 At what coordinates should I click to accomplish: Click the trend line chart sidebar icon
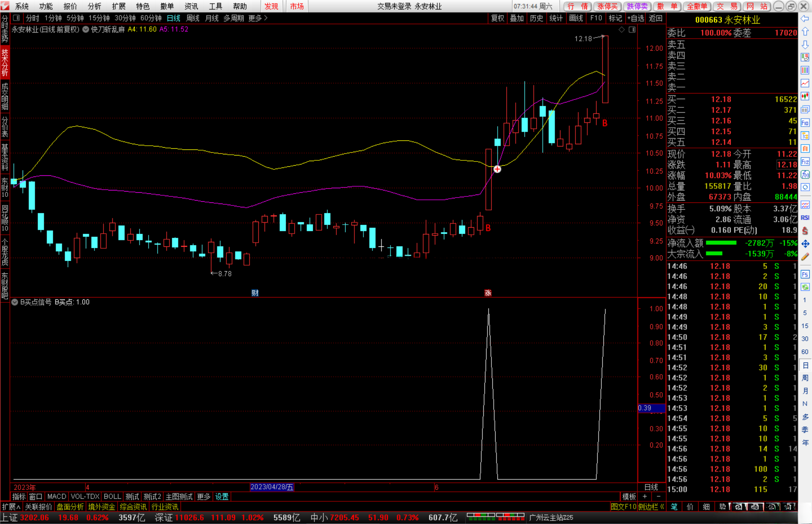(x=805, y=83)
